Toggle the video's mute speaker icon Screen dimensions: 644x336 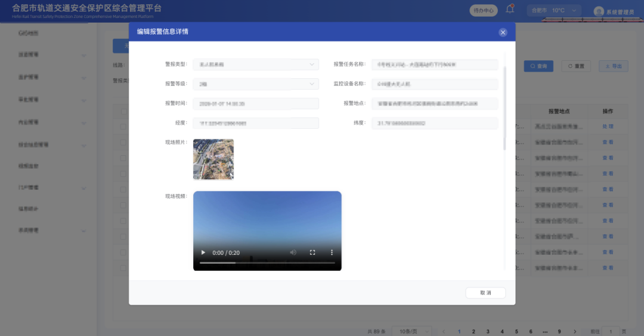[x=293, y=252]
